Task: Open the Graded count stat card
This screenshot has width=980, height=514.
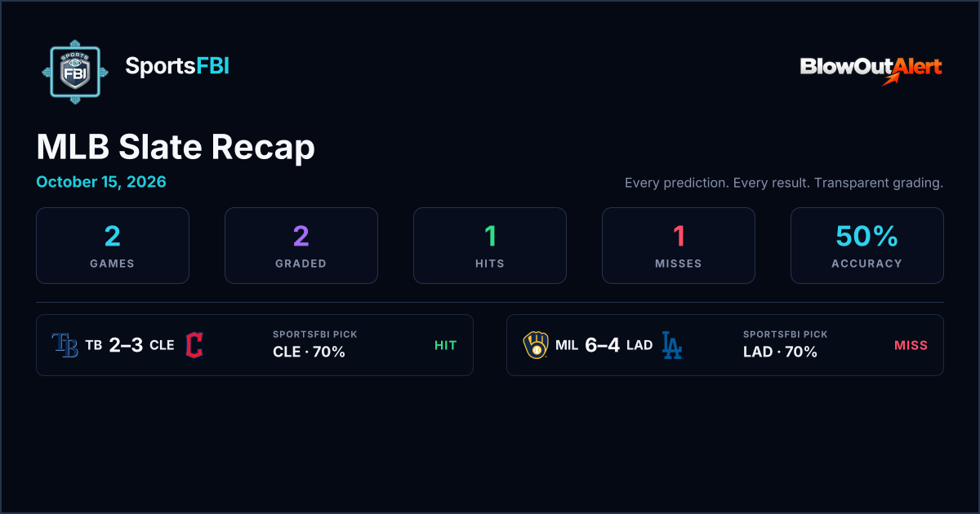Action: (x=301, y=246)
